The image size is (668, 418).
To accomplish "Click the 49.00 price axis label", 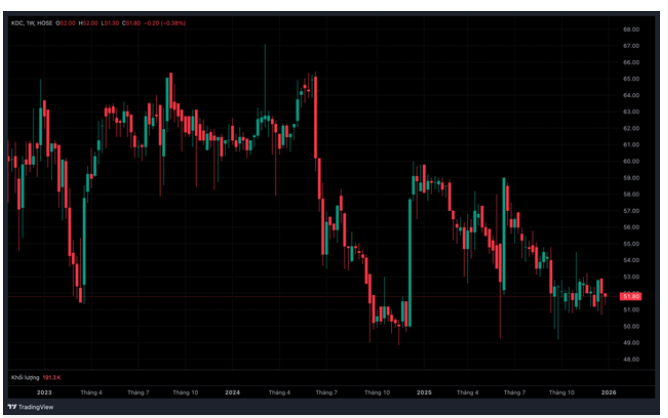I will pos(631,343).
